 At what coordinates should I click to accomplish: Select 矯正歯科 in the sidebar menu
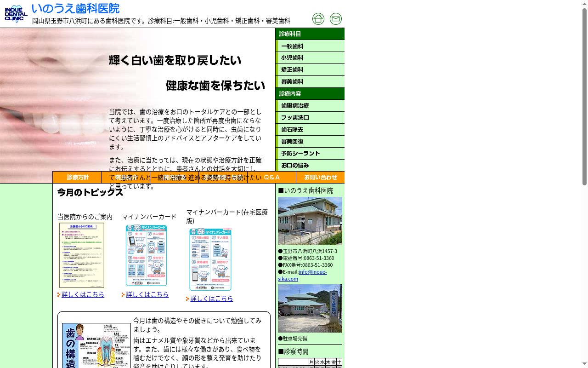310,70
